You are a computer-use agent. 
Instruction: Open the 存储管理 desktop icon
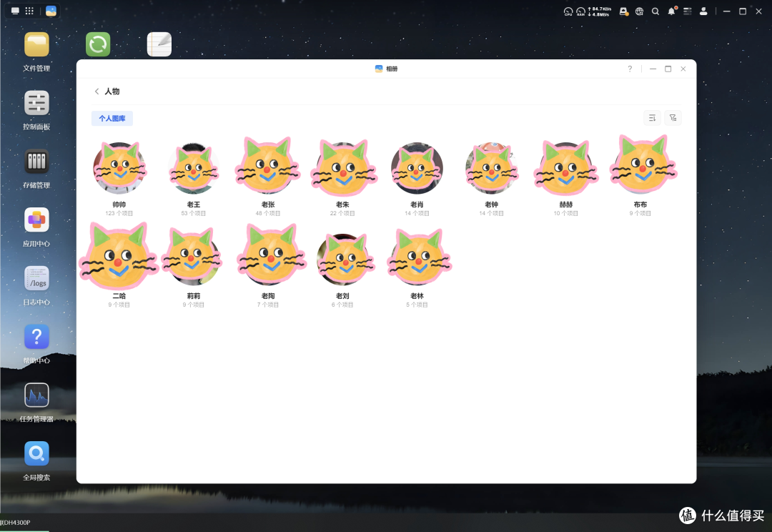(36, 161)
